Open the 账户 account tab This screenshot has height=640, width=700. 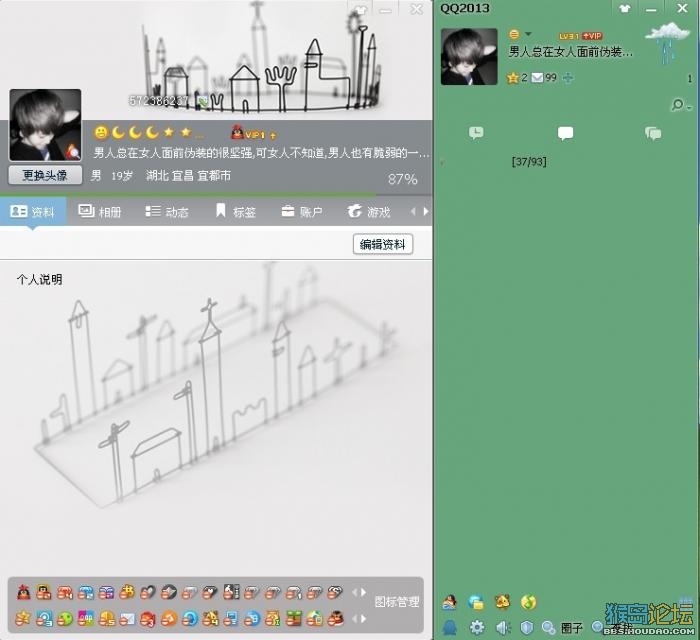302,212
